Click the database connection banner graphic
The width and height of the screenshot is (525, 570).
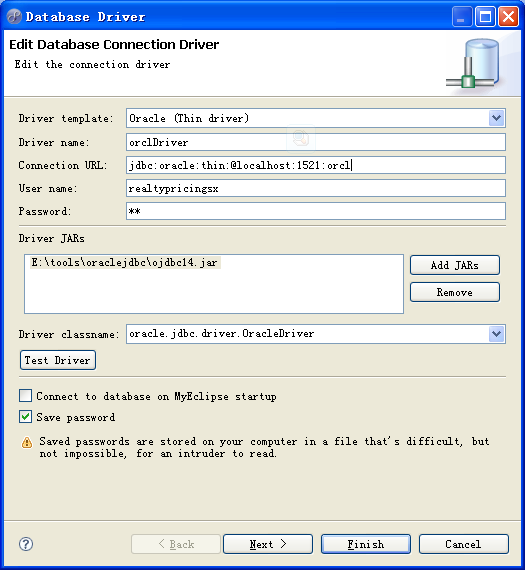click(473, 63)
